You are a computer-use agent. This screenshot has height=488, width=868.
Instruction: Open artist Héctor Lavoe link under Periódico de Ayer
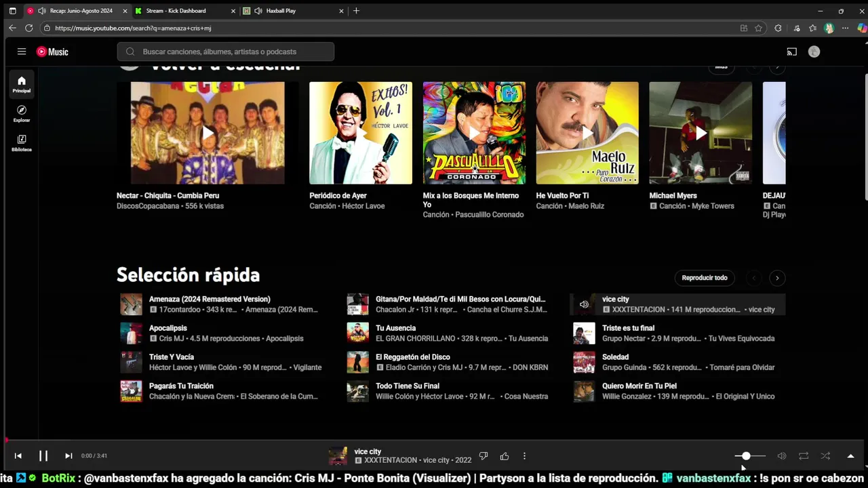click(x=363, y=206)
